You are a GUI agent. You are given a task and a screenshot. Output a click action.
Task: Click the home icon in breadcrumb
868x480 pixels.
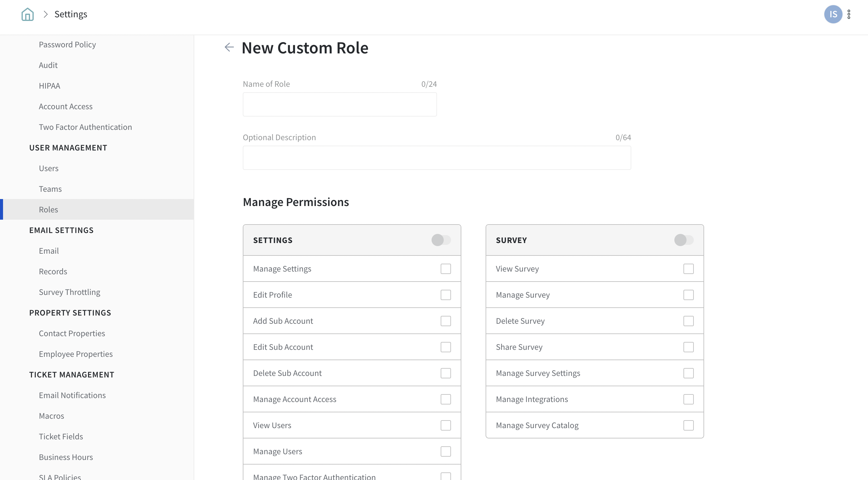[28, 14]
